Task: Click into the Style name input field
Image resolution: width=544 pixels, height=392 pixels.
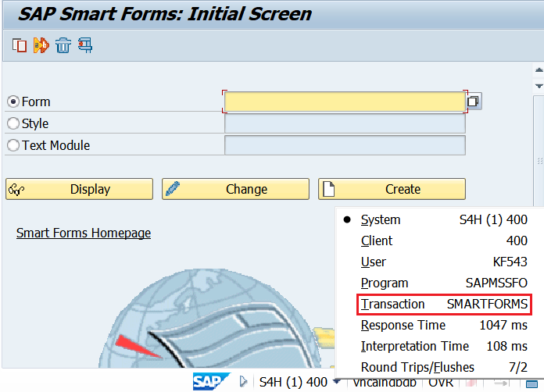Action: pos(345,123)
